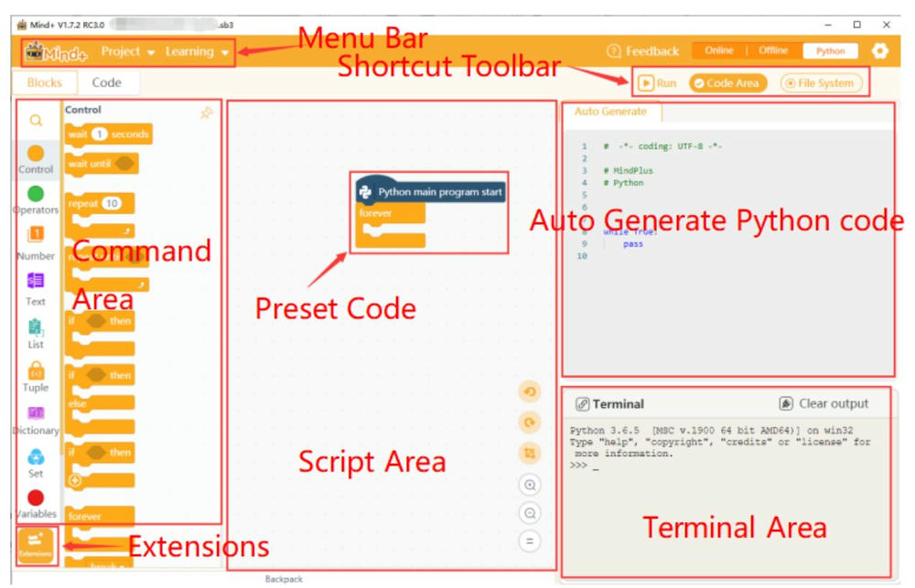This screenshot has width=915, height=588.
Task: Select the wait until block
Action: pyautogui.click(x=102, y=164)
